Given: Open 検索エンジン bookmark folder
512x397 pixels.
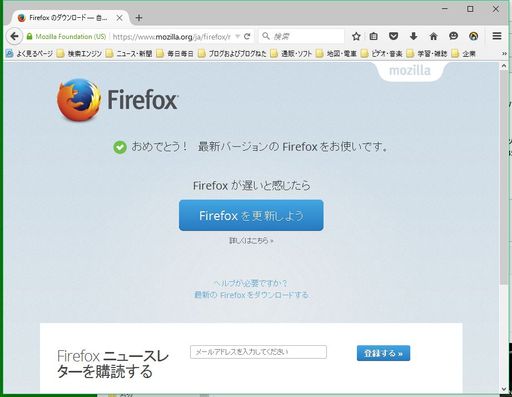Looking at the screenshot, I should (x=79, y=54).
